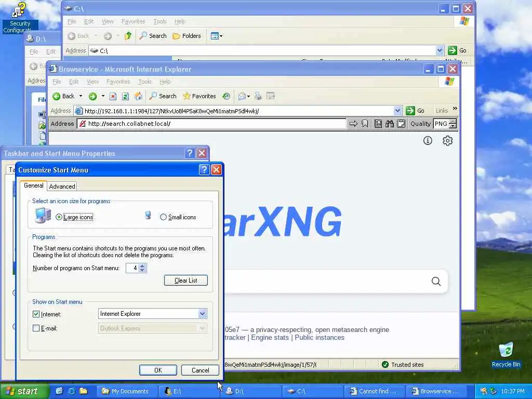Image resolution: width=532 pixels, height=399 pixels.
Task: Open the Home page icon in Internet Explorer
Action: 138,96
